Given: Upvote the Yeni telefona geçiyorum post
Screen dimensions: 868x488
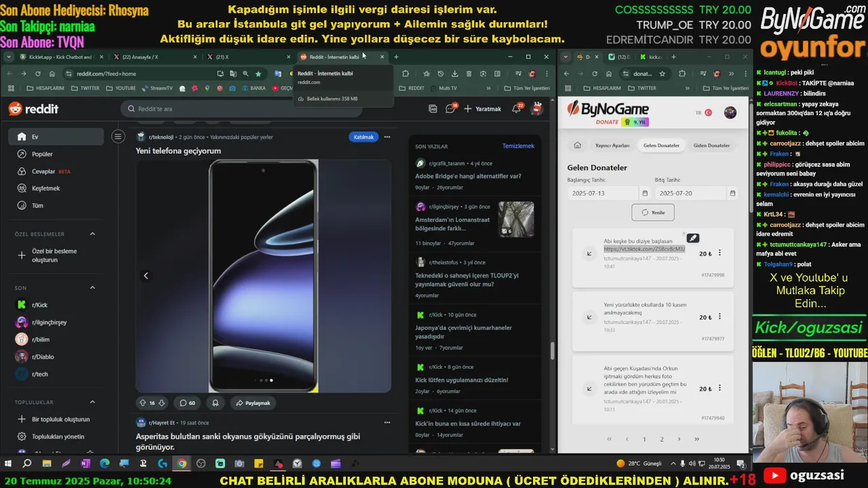Looking at the screenshot, I should tap(142, 403).
